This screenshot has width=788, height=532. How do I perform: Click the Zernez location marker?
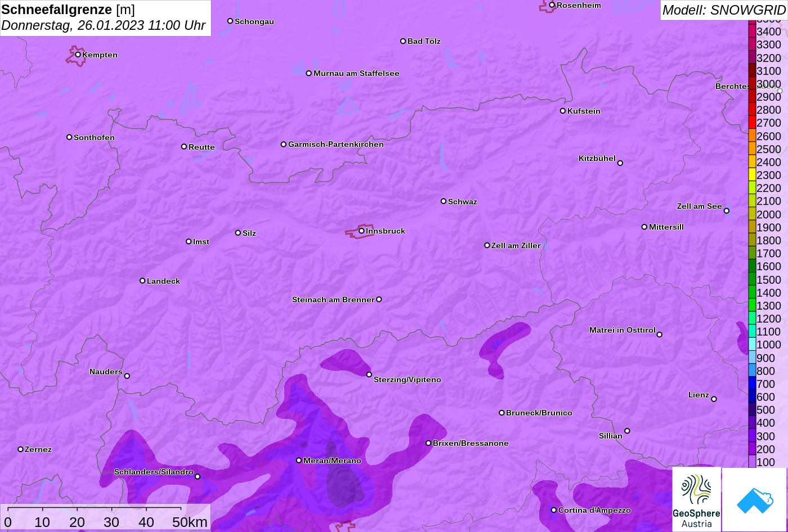click(x=21, y=449)
